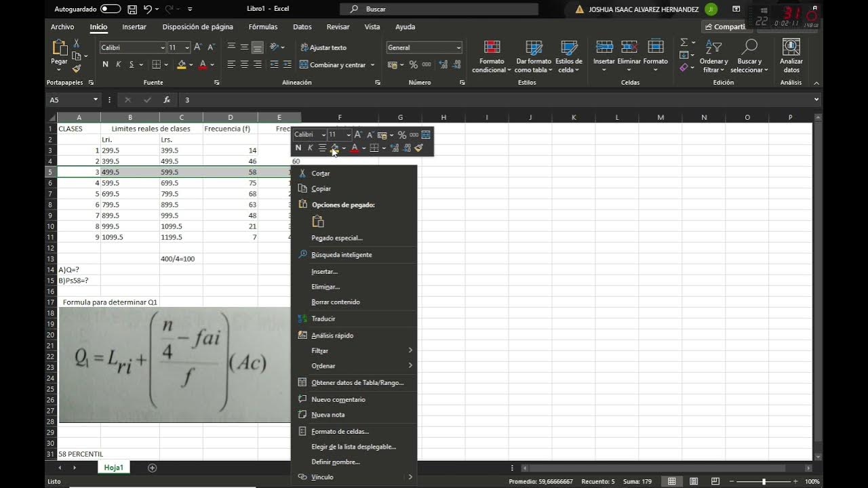This screenshot has height=488, width=868.
Task: Increase font size with the larger A icon
Action: click(x=198, y=47)
